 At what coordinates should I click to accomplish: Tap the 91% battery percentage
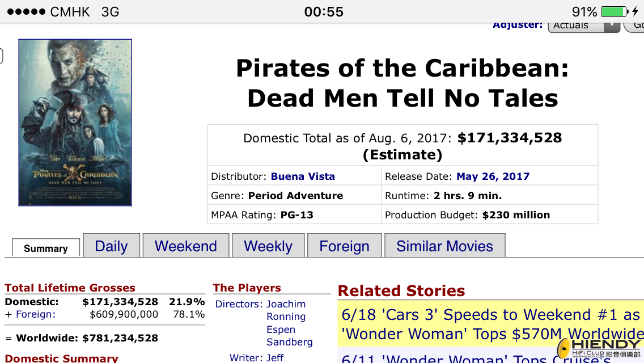(x=584, y=11)
